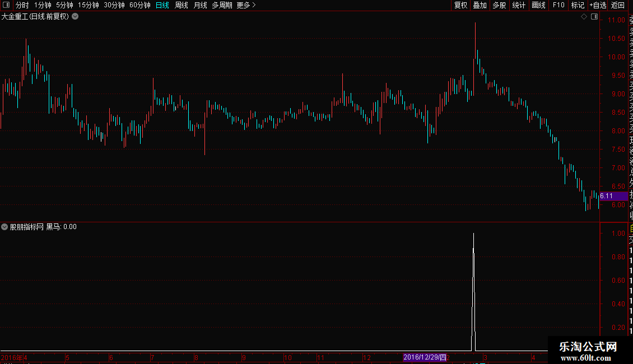The width and height of the screenshot is (633, 364).
Task: Click the diamond icon in main chart
Action: pos(584,17)
